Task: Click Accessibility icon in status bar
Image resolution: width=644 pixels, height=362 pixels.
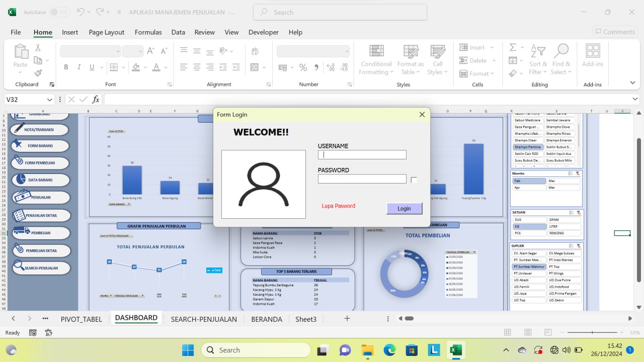Action: [49, 332]
